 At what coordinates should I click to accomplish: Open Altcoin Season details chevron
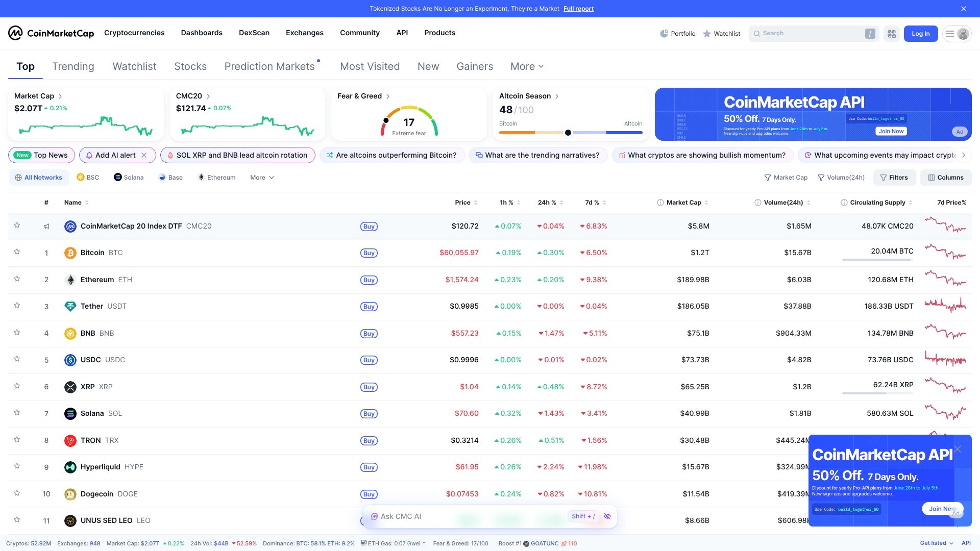557,96
